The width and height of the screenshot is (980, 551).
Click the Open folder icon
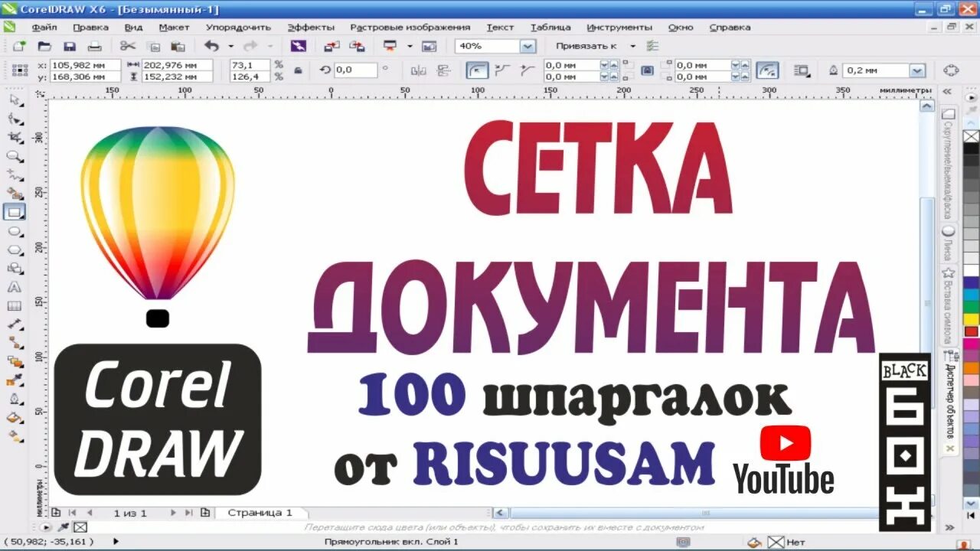click(44, 46)
